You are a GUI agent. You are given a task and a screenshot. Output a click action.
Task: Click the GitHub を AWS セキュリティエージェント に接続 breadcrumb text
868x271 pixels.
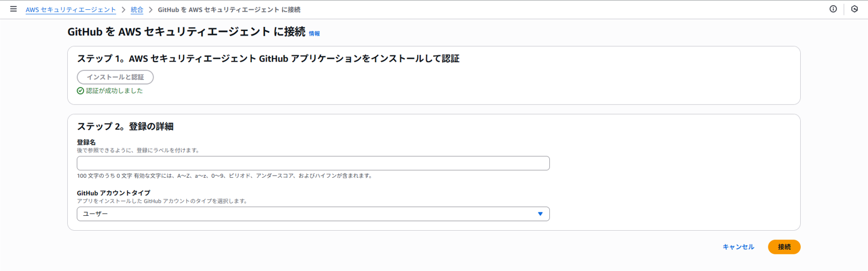229,10
